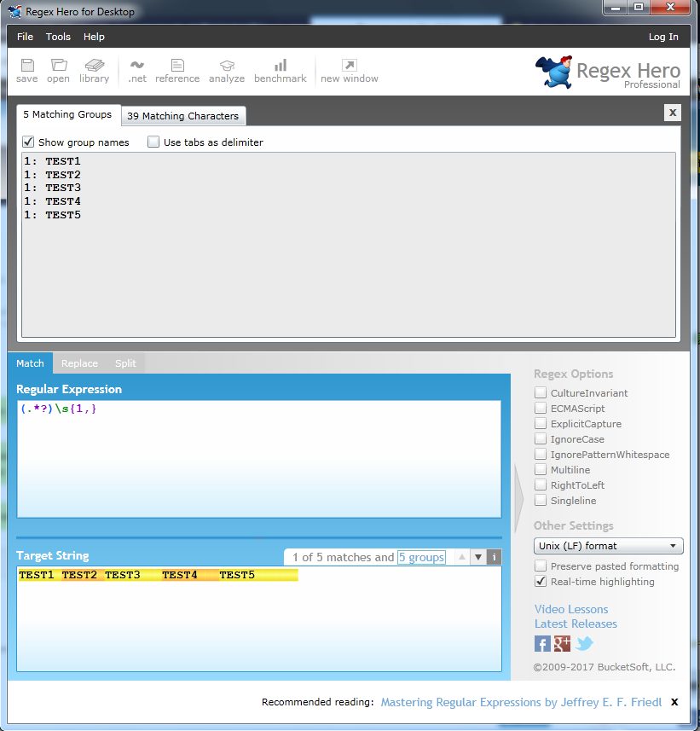Check Preserve pasted formatting

(541, 566)
